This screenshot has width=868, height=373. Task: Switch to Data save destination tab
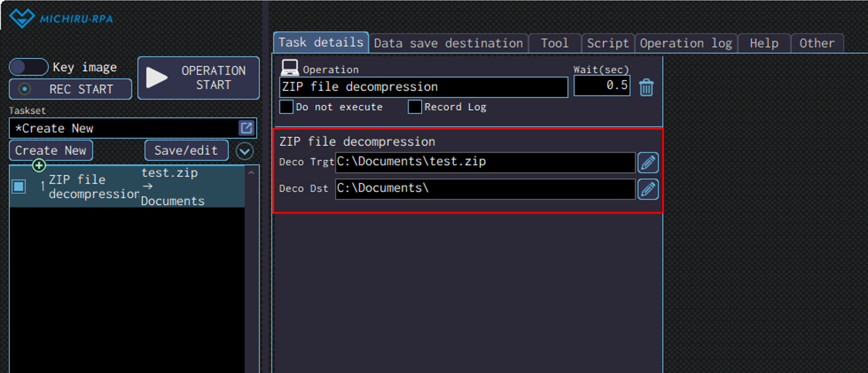coord(448,43)
